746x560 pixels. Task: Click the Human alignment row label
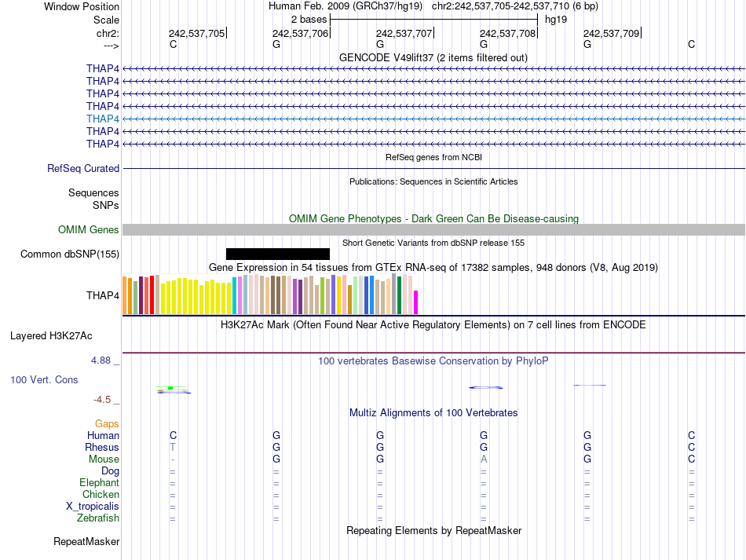tap(103, 435)
